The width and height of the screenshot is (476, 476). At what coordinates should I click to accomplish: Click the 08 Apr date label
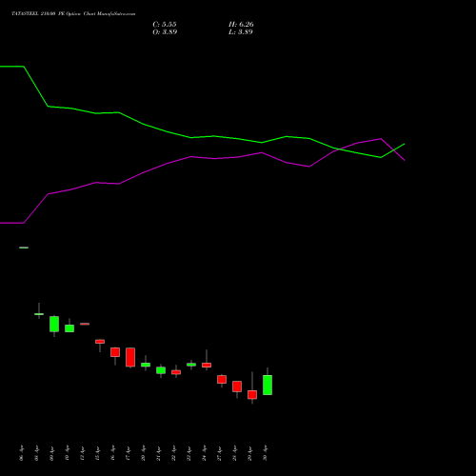pyautogui.click(x=37, y=453)
